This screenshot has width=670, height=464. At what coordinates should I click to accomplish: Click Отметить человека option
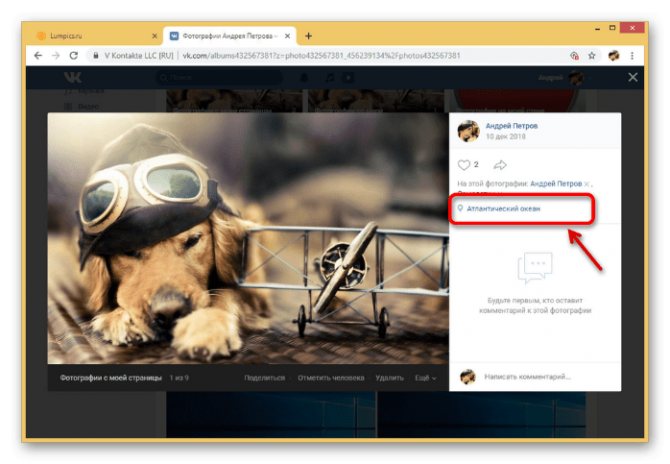[x=331, y=378]
